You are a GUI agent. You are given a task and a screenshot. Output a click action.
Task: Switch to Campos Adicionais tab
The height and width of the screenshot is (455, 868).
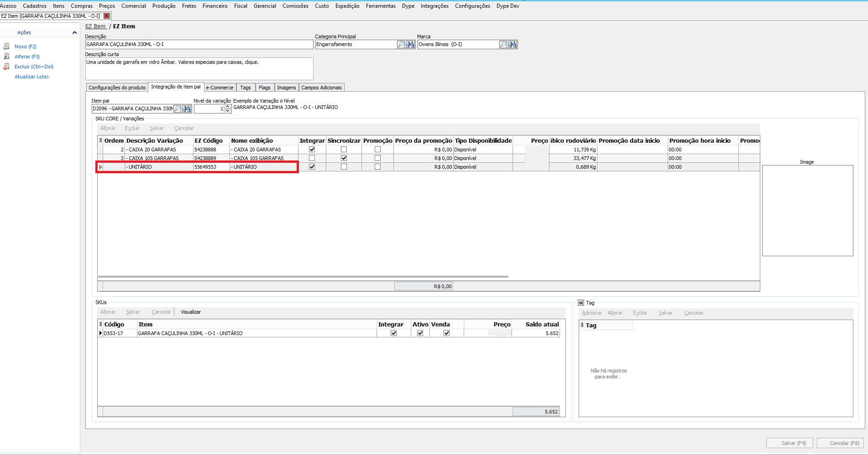tap(321, 88)
